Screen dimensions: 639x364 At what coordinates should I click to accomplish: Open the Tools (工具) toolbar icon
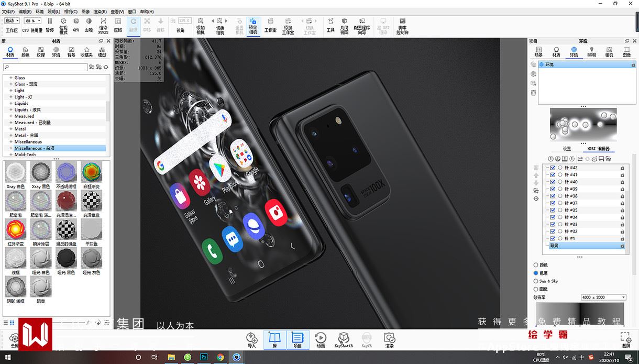coord(330,25)
